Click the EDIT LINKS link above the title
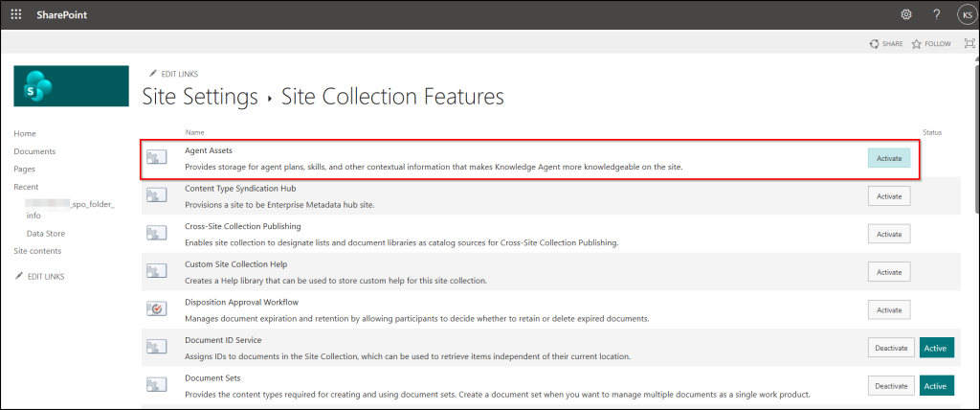Image resolution: width=980 pixels, height=410 pixels. coord(179,74)
